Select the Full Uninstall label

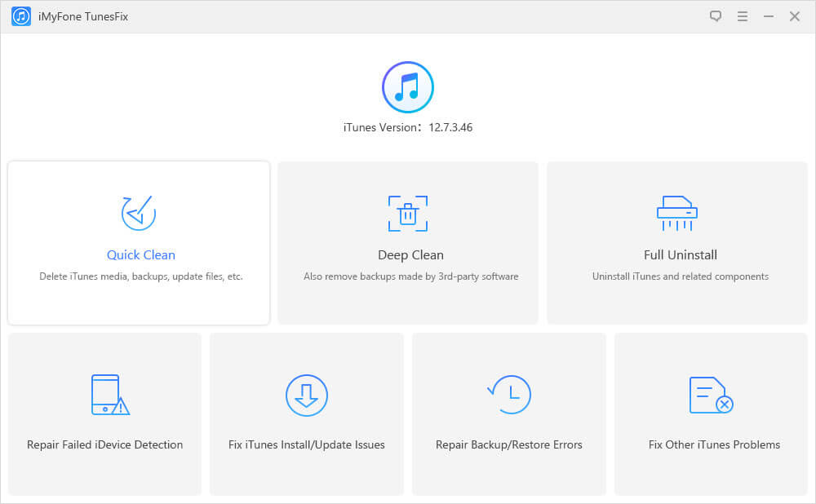(x=681, y=254)
